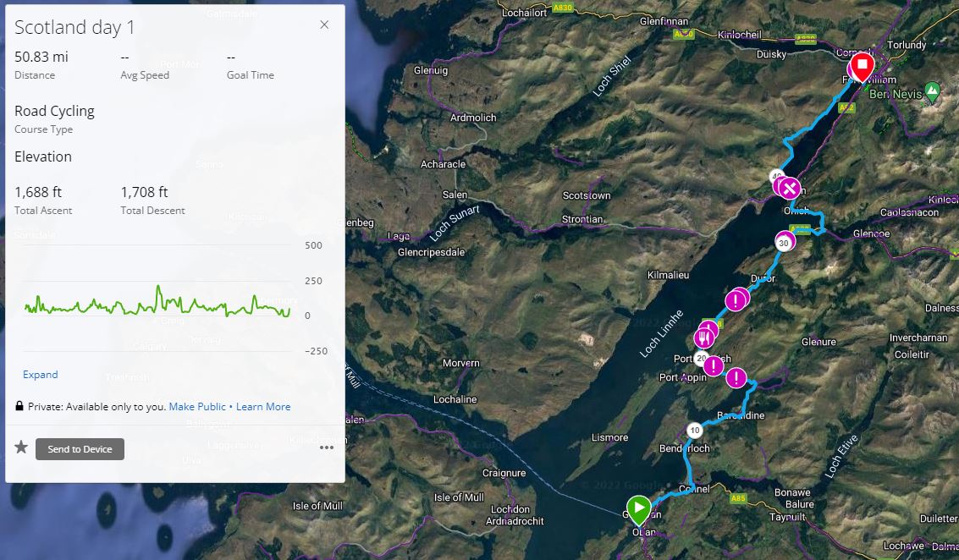This screenshot has width=959, height=560.
Task: Click the Loch Linnhe map label
Action: (662, 334)
